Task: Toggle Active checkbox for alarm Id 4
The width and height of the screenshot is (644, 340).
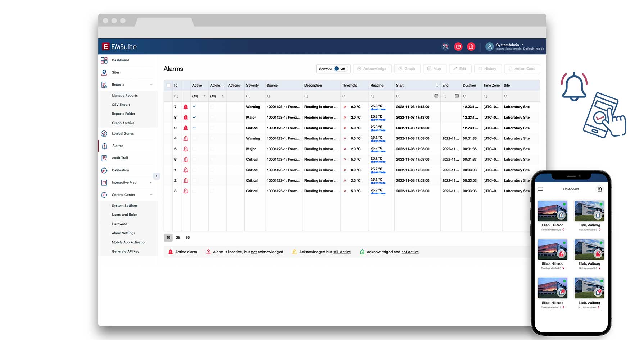Action: point(194,138)
